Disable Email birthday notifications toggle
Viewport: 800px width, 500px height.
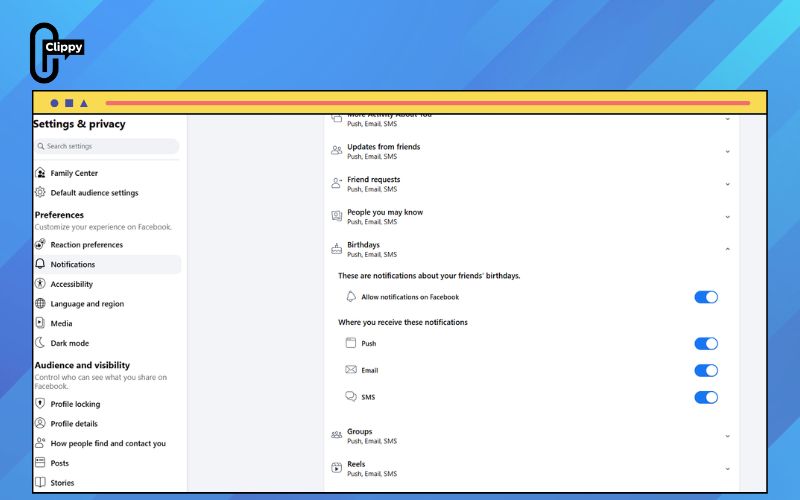(x=706, y=370)
